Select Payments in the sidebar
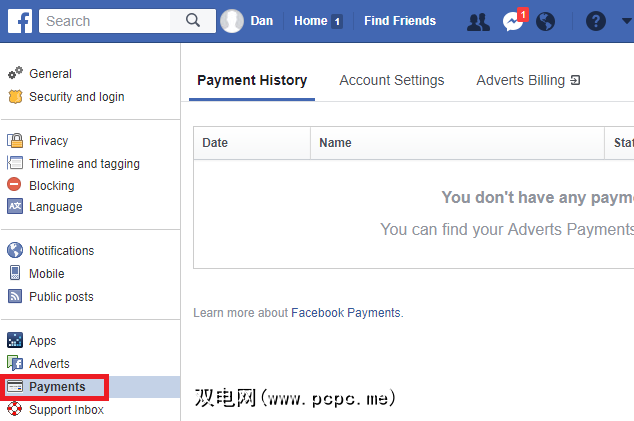The image size is (634, 421). (x=57, y=387)
